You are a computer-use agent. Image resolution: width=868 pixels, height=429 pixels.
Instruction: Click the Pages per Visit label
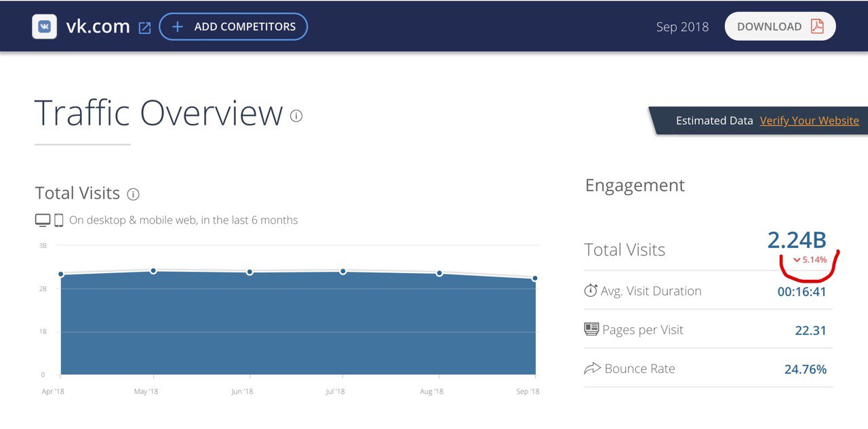coord(643,330)
